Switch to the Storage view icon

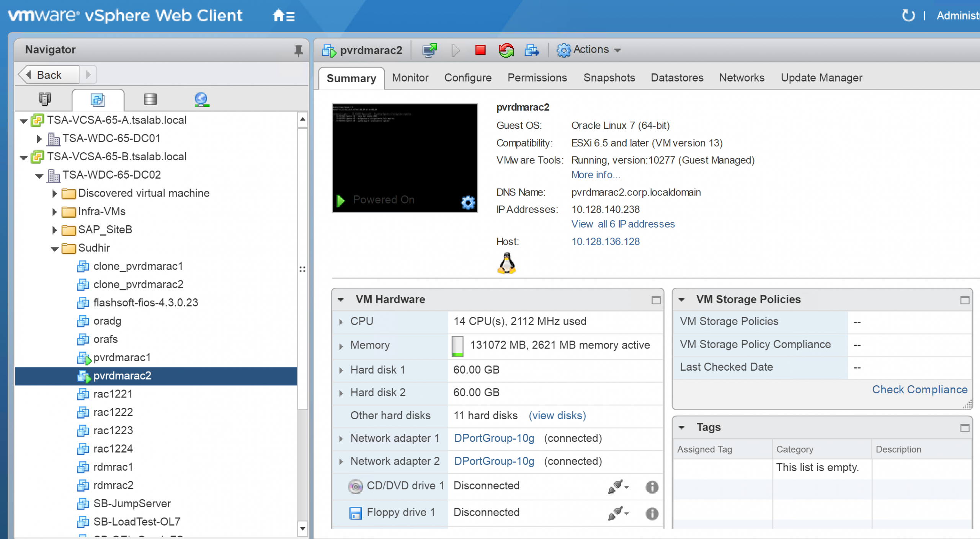click(150, 100)
